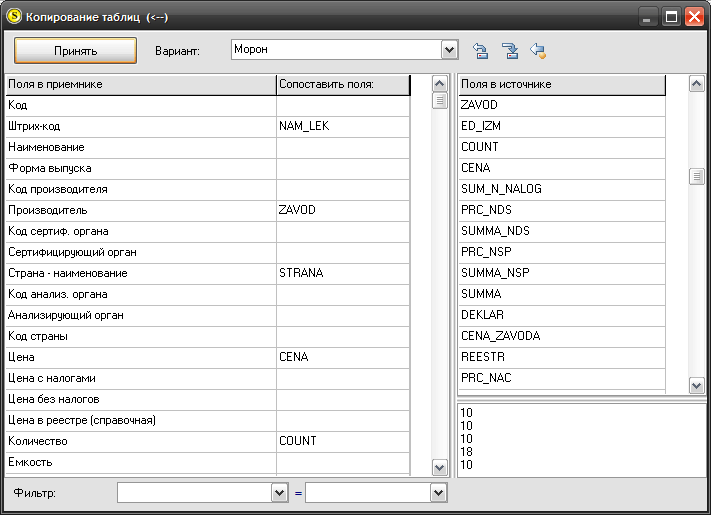This screenshot has width=711, height=515.
Task: Select the Цена row in receiver fields
Action: click(141, 358)
